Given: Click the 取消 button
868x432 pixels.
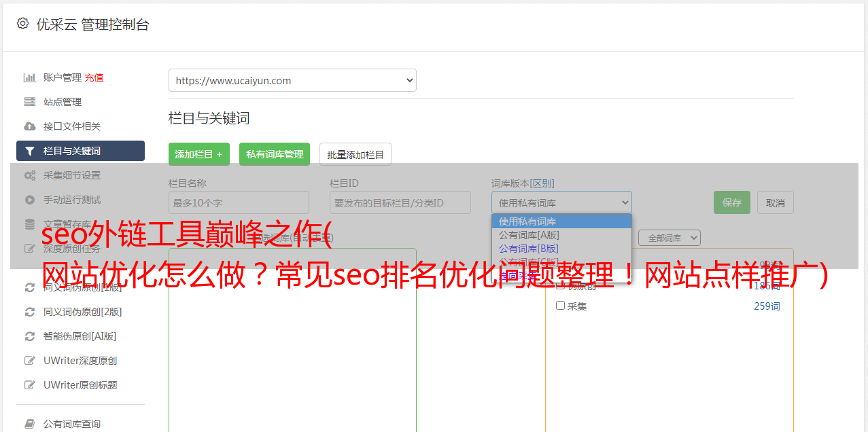Looking at the screenshot, I should click(x=776, y=202).
